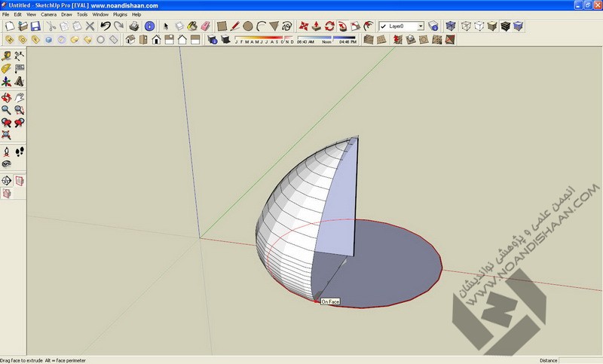The width and height of the screenshot is (603, 364).
Task: Toggle X-Ray face style
Action: coord(451,26)
